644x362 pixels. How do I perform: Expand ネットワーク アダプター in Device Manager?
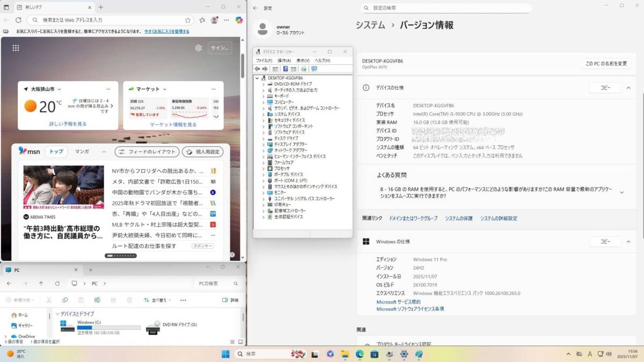[x=263, y=151]
